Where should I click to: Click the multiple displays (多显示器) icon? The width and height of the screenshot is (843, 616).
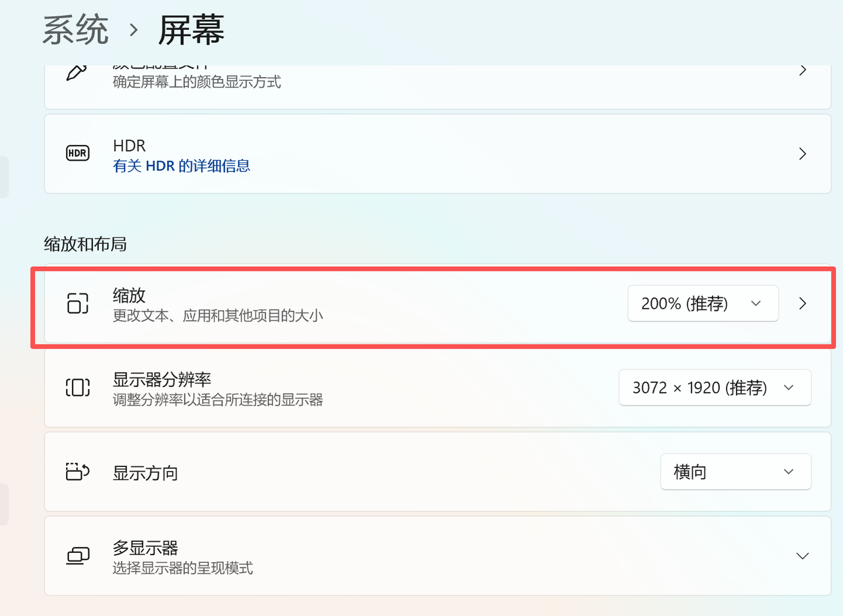pos(78,556)
